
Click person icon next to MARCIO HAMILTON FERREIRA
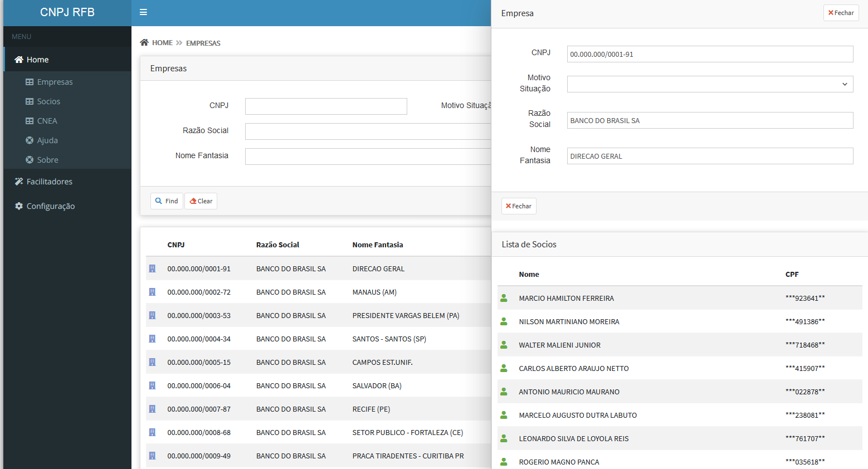(504, 298)
